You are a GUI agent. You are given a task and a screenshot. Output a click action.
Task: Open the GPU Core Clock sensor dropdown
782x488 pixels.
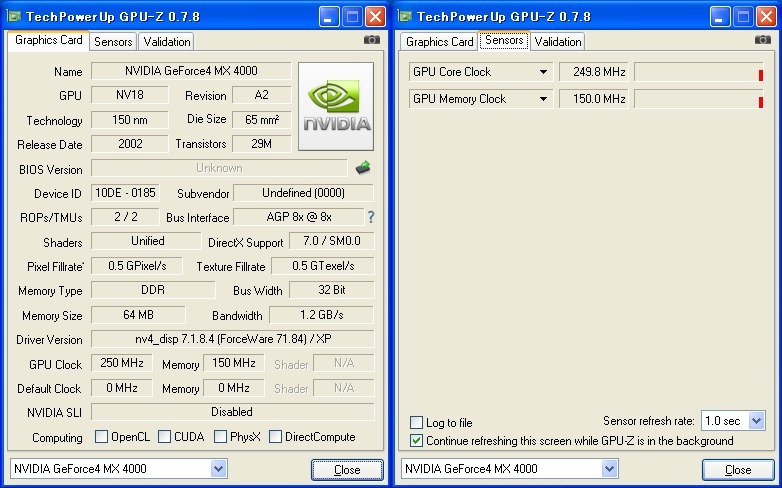tap(543, 72)
